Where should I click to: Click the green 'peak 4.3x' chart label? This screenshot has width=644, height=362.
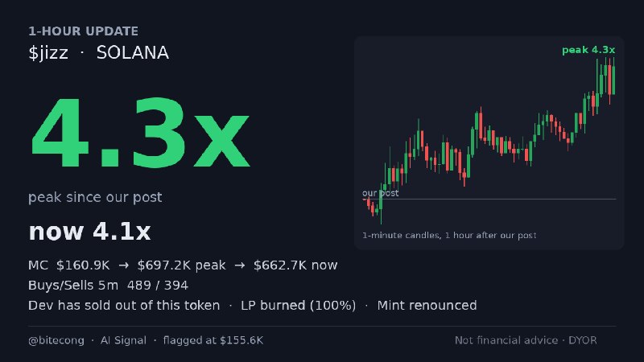(588, 50)
